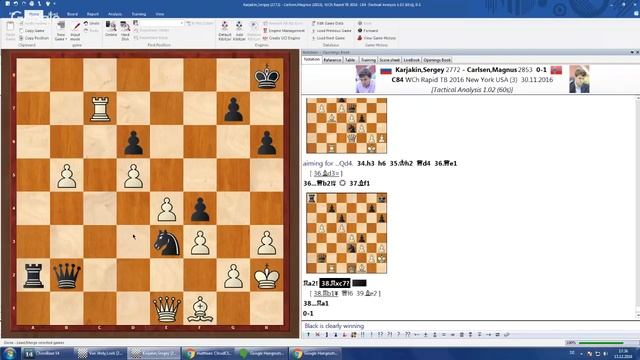Click the black knight on e3
This screenshot has width=640, height=360.
[x=167, y=242]
